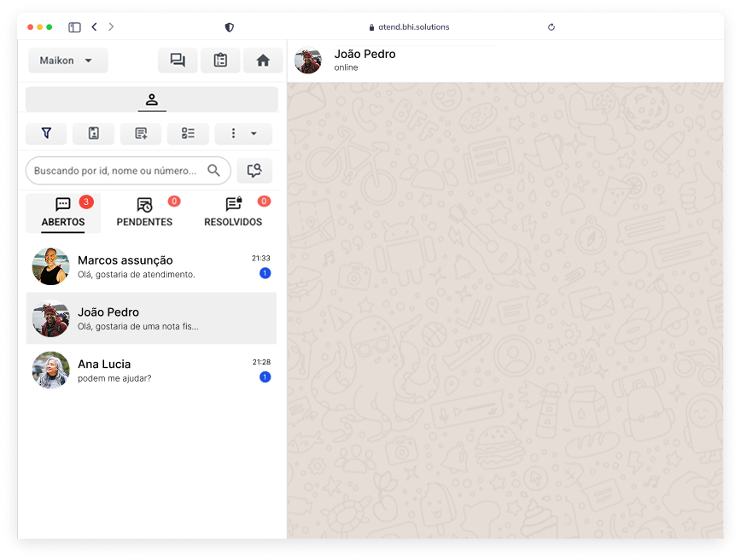Image resolution: width=741 pixels, height=560 pixels.
Task: Select the person icon tab
Action: (x=152, y=100)
